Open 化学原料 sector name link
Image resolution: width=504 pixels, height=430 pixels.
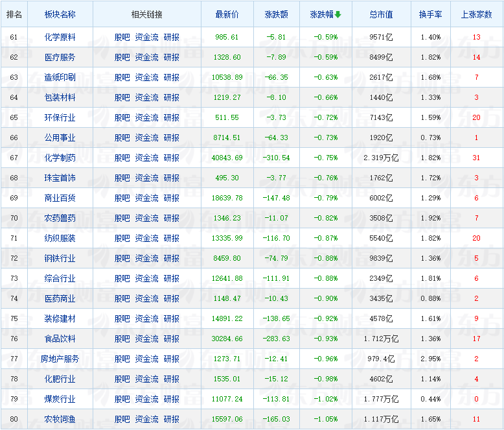pyautogui.click(x=60, y=38)
